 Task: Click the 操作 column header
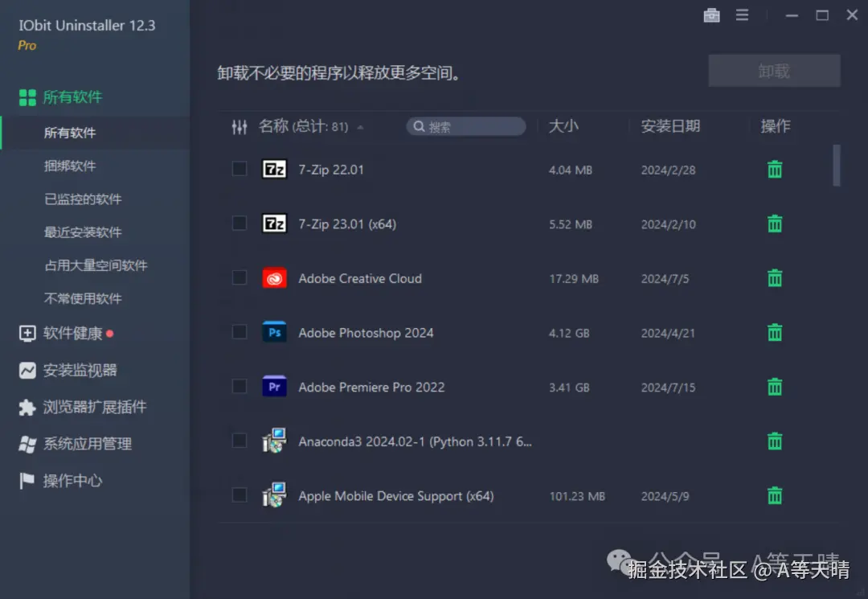click(x=775, y=126)
